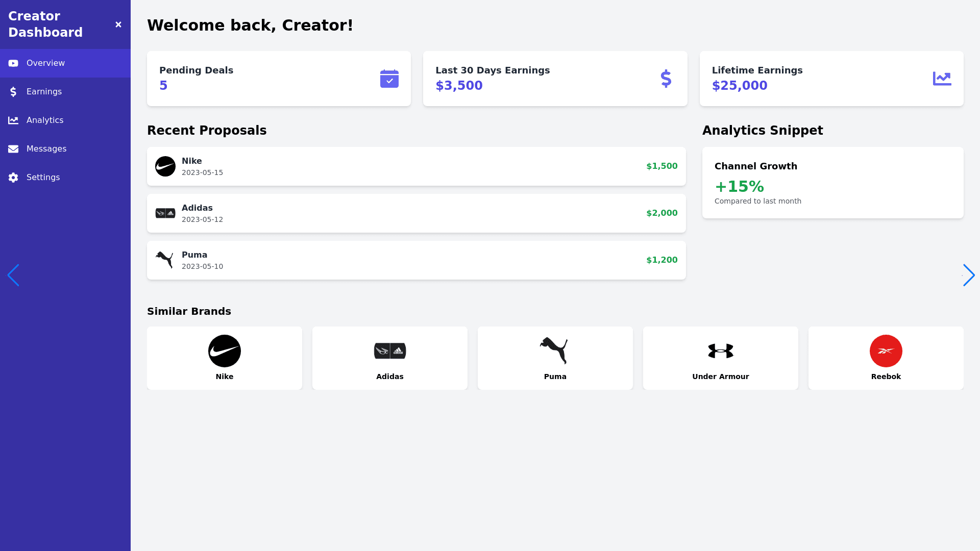Select the red Reebok logo
The width and height of the screenshot is (980, 551).
[886, 351]
